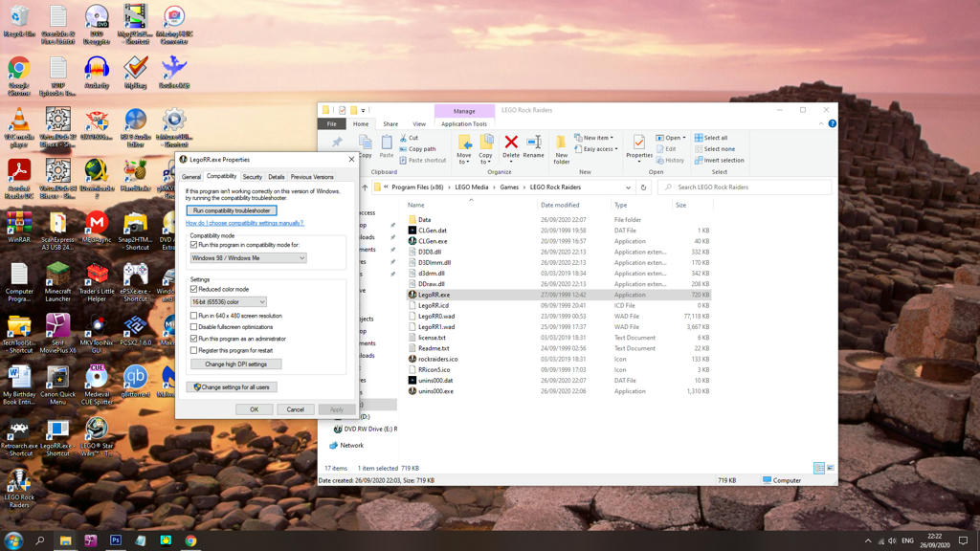Show hidden system tray icons
This screenshot has height=551, width=980.
[867, 541]
